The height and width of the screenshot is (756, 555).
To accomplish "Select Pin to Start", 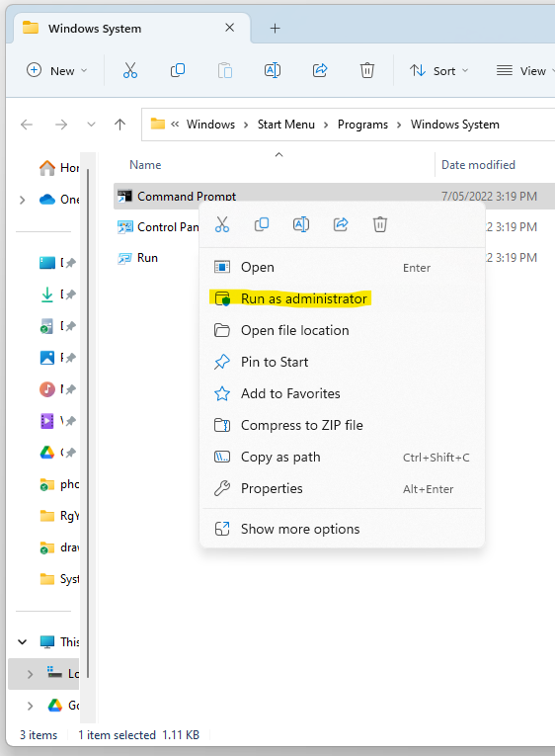I will coord(342,362).
